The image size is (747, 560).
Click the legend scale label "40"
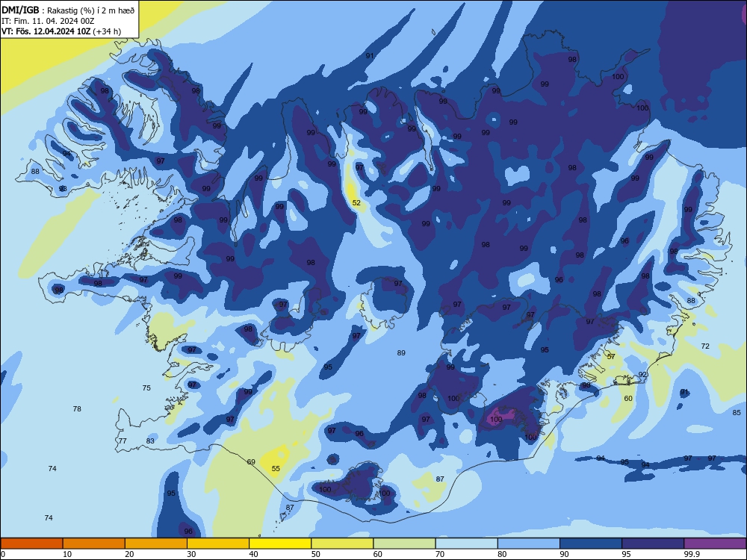pos(253,554)
